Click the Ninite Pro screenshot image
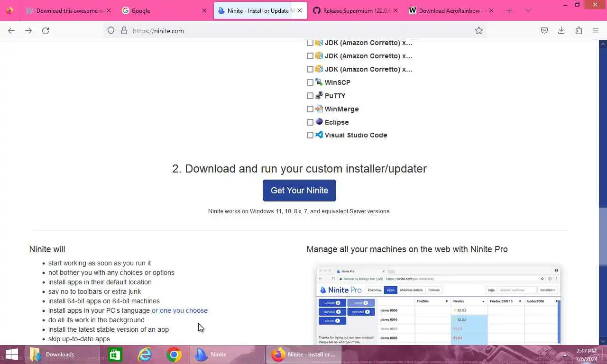This screenshot has height=364, width=607. tap(439, 305)
